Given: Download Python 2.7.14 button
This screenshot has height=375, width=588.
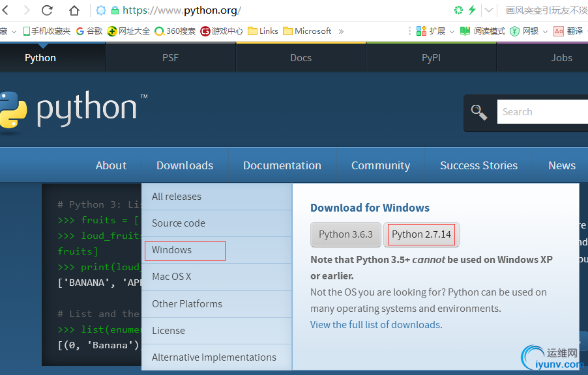Looking at the screenshot, I should 421,234.
